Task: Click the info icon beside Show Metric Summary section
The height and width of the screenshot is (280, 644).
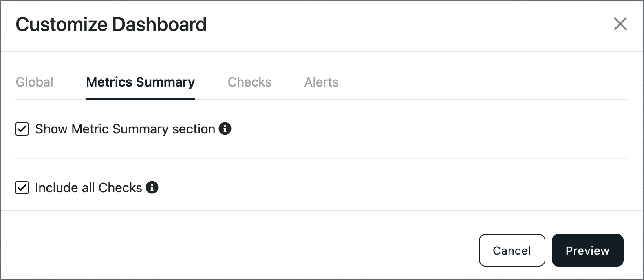Action: coord(225,129)
